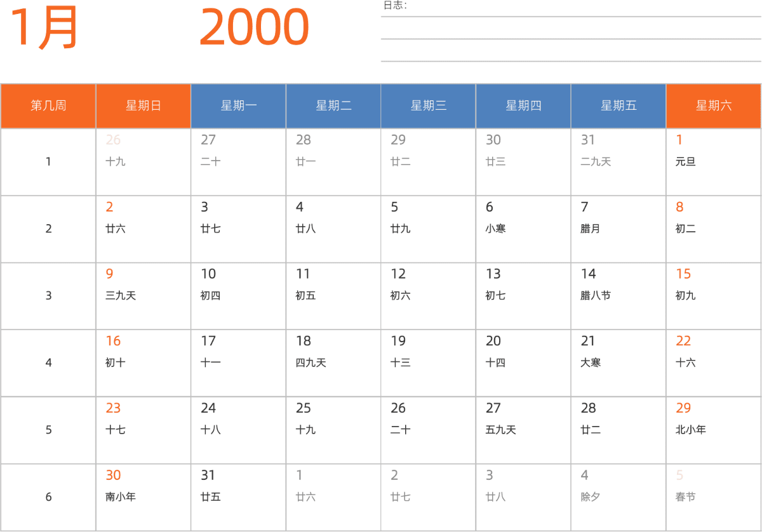Viewport: 762px width, 532px height.
Task: Click January 21 marked 大寒
Action: (x=618, y=363)
